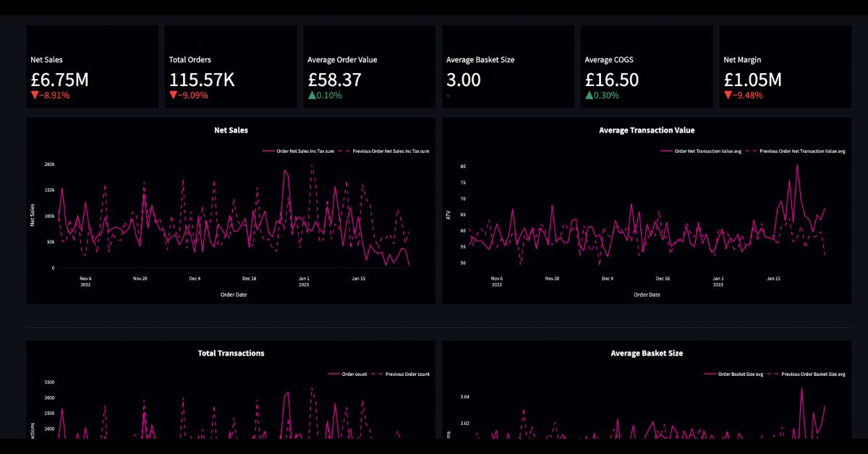The width and height of the screenshot is (868, 454).
Task: Click the 'Dec 18' tick on the Net Sales chart
Action: pyautogui.click(x=250, y=278)
